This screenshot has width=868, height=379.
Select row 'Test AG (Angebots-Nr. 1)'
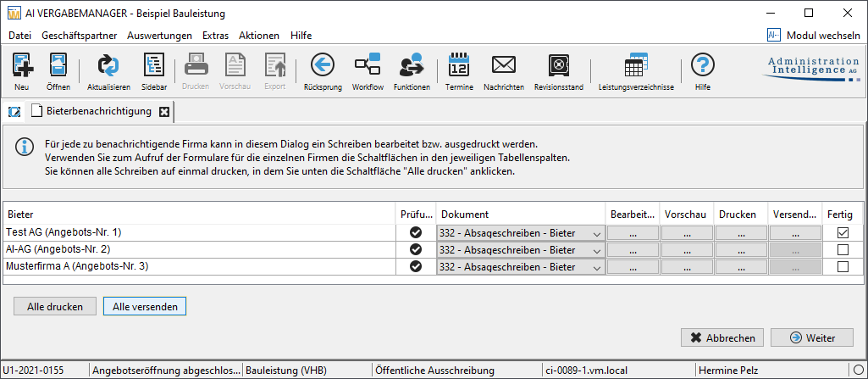(x=200, y=232)
